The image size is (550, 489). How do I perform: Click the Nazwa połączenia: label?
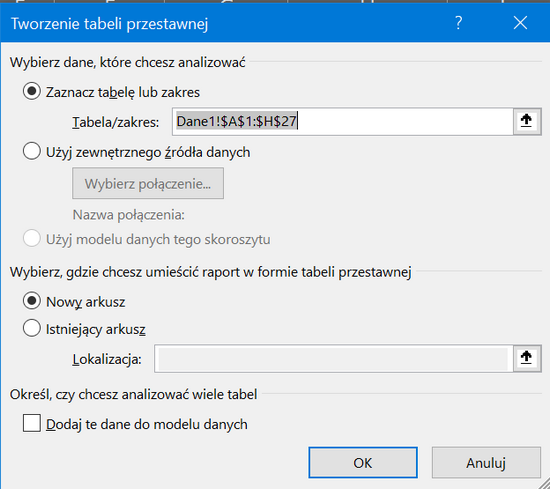pos(128,215)
